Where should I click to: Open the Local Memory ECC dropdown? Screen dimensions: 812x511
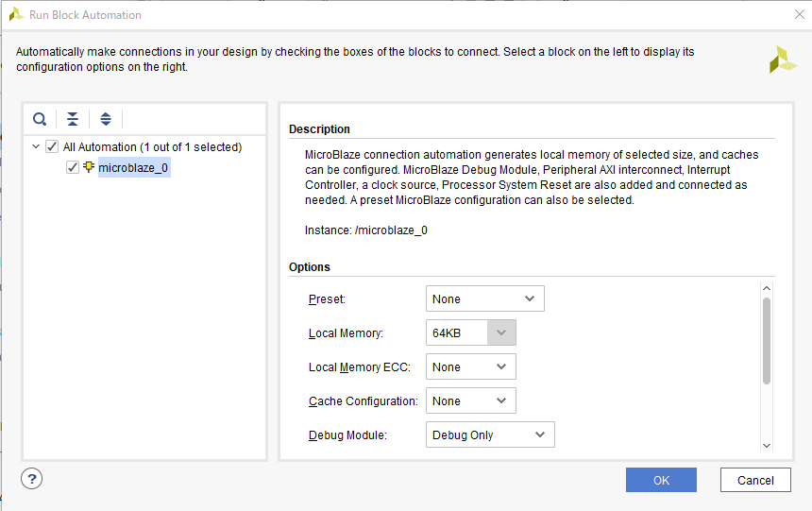coord(471,366)
